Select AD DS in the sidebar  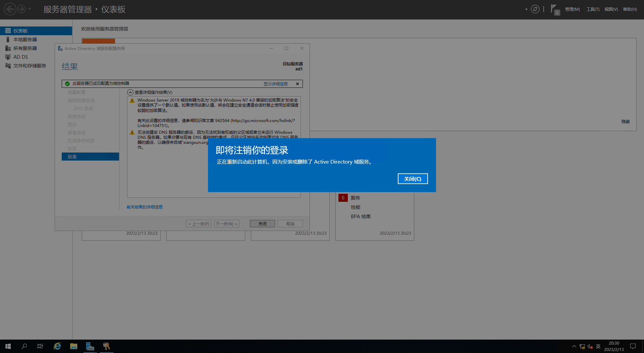click(x=36, y=57)
